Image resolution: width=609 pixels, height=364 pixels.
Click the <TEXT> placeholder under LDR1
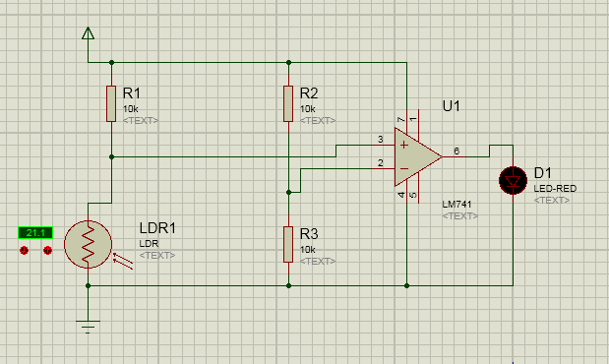tap(157, 255)
